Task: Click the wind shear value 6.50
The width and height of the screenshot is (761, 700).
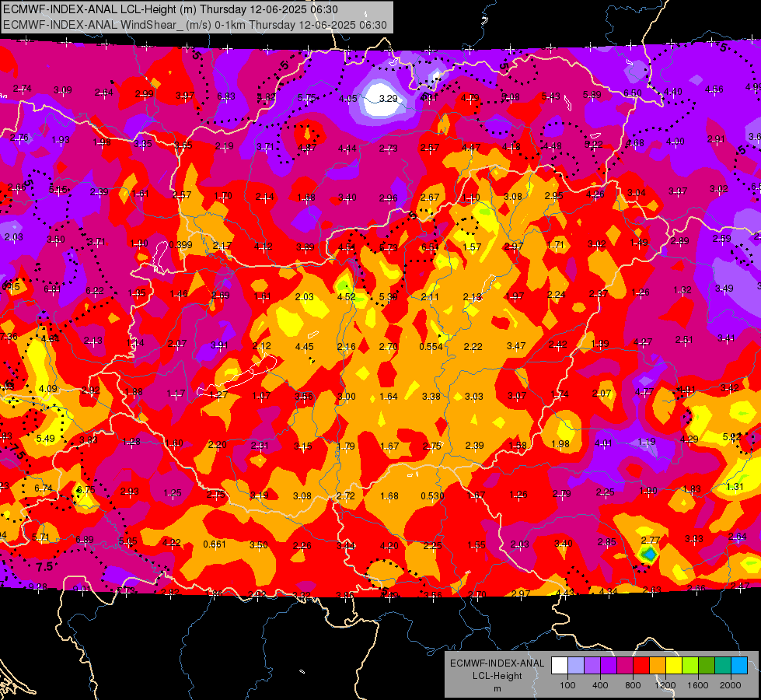Action: [x=633, y=93]
